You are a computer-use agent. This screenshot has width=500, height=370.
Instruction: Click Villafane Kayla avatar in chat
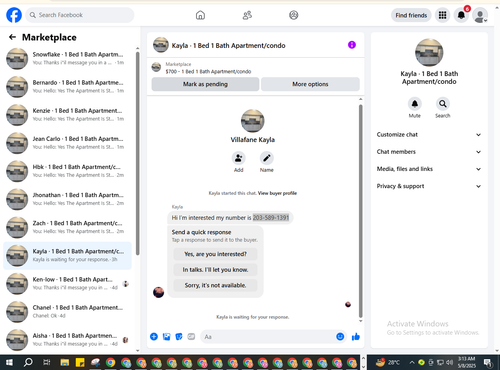253,121
